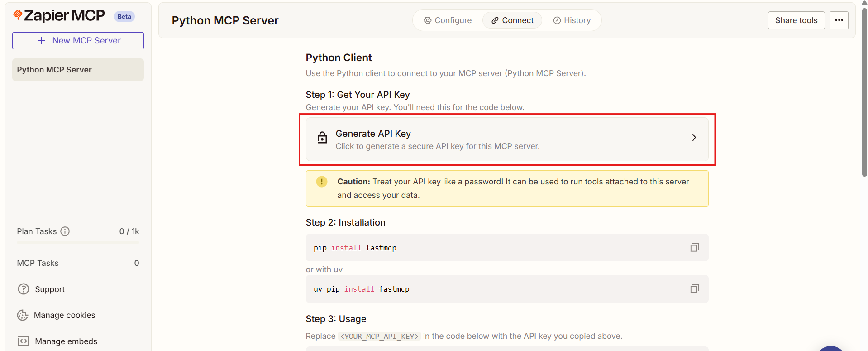Click the Support question mark icon

[x=23, y=289]
